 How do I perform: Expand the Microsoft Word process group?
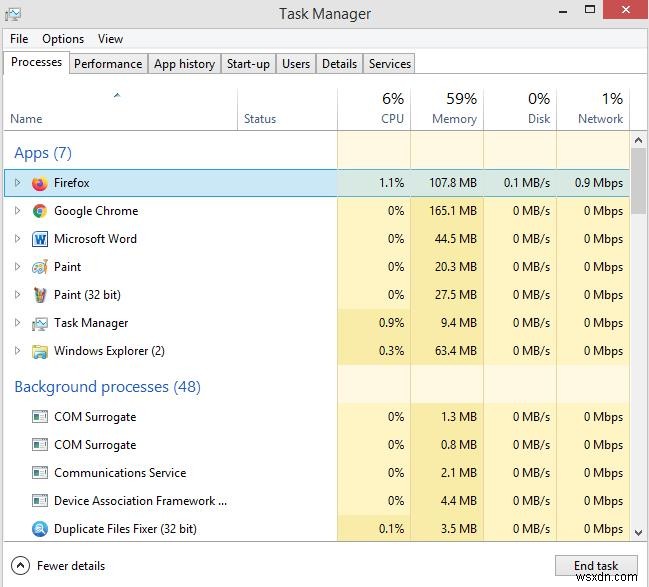pyautogui.click(x=17, y=238)
